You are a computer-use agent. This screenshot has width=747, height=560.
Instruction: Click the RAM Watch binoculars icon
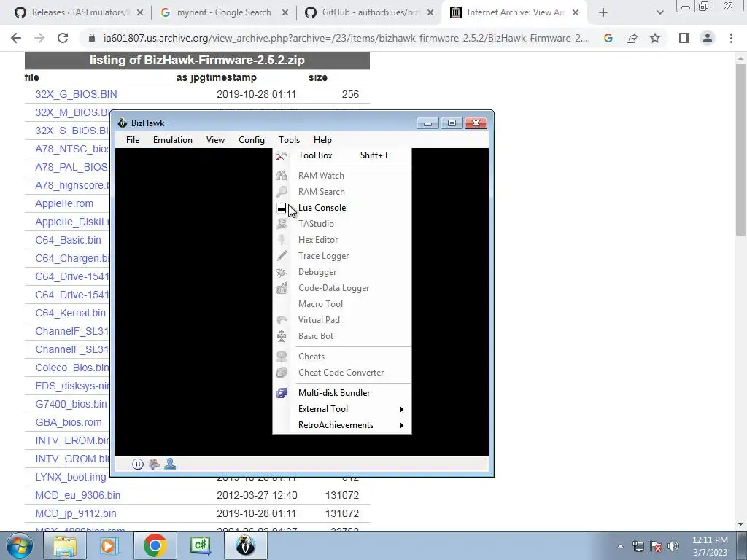click(281, 176)
